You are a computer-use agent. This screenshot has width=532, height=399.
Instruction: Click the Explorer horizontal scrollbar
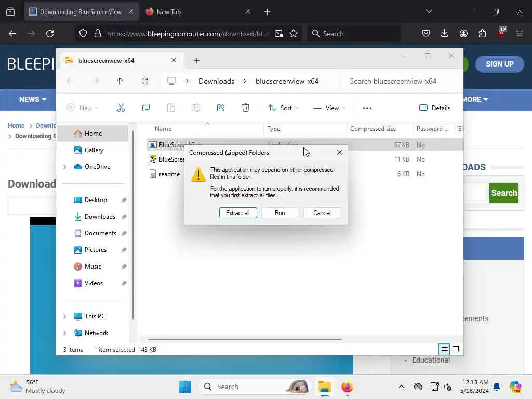pos(245,339)
